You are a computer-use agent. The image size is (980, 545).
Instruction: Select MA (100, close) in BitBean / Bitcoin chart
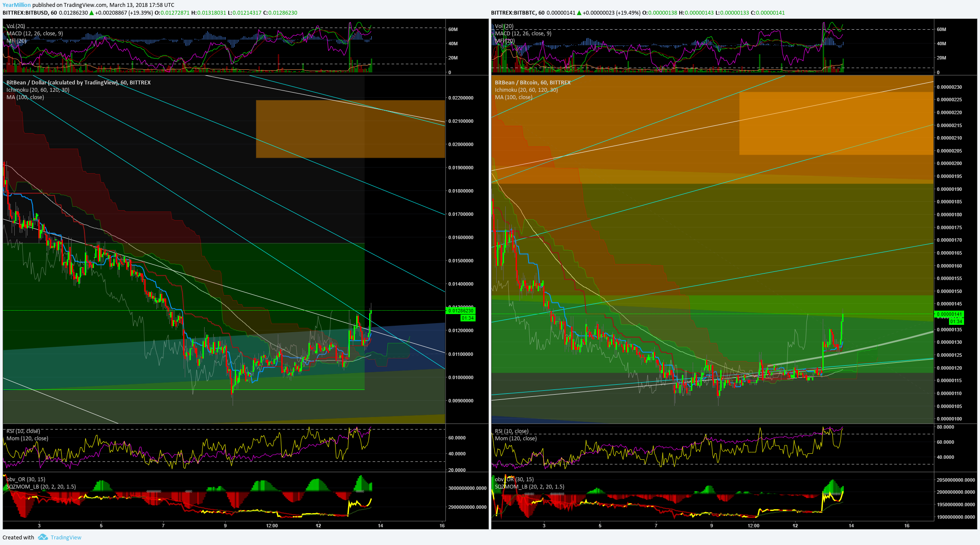pos(513,97)
